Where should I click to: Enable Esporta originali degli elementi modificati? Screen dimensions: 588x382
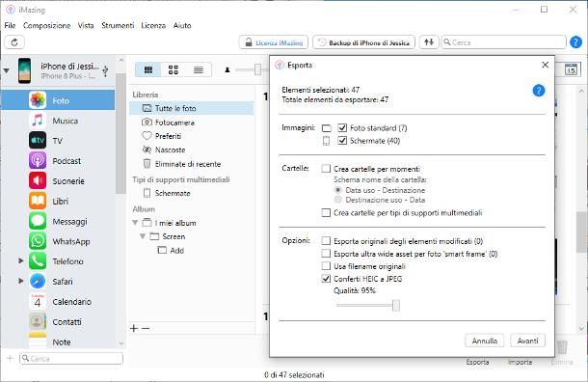326,241
